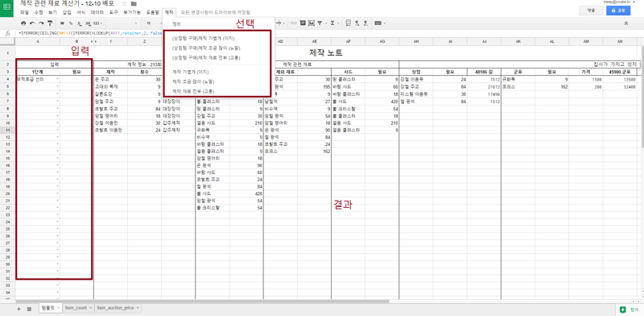Collapse the toolbar with the double chevron
644x316 pixels.
pyautogui.click(x=625, y=23)
